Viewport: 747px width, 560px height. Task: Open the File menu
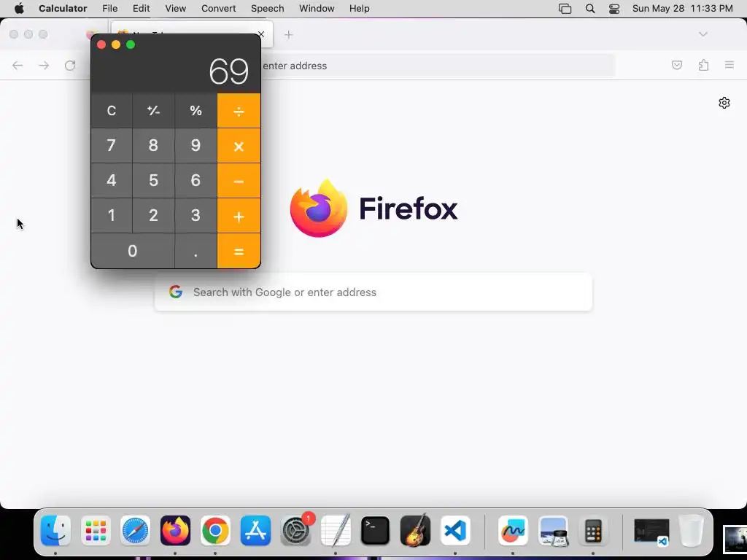coord(109,9)
